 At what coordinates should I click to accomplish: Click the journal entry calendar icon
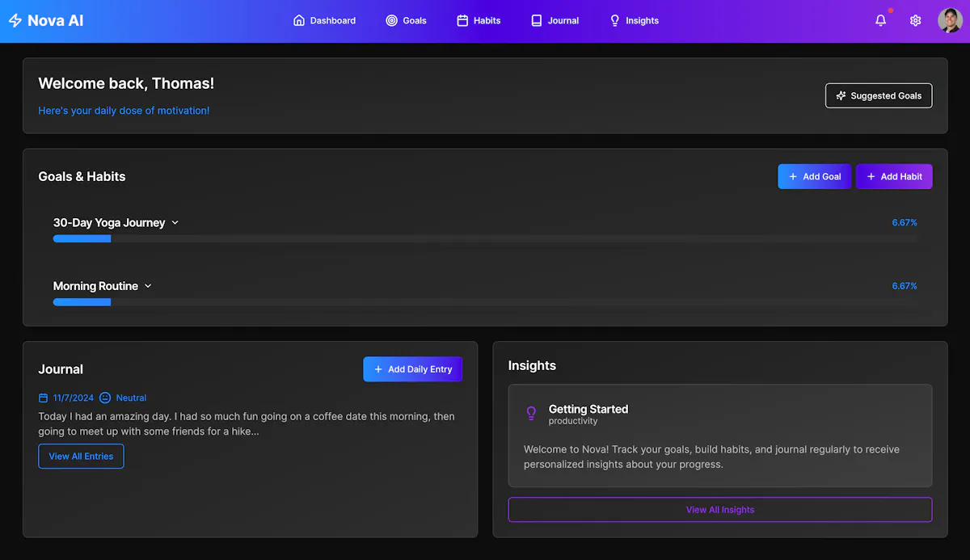click(44, 398)
